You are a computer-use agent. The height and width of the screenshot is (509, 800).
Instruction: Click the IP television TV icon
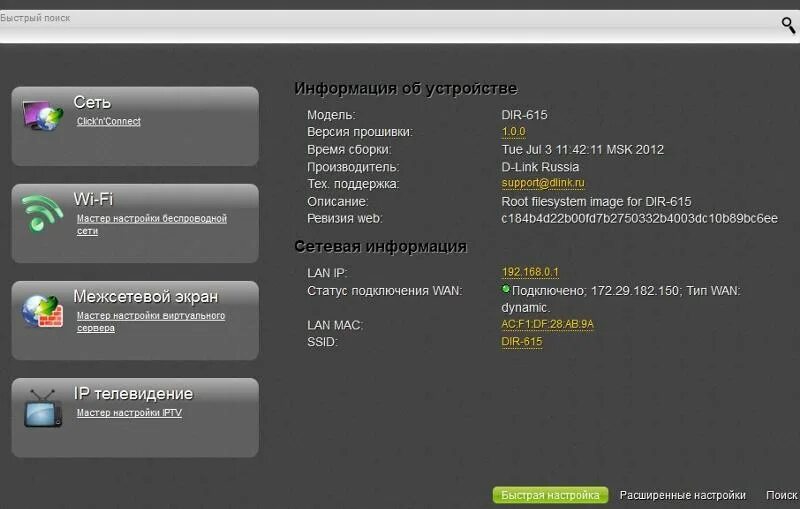[43, 408]
